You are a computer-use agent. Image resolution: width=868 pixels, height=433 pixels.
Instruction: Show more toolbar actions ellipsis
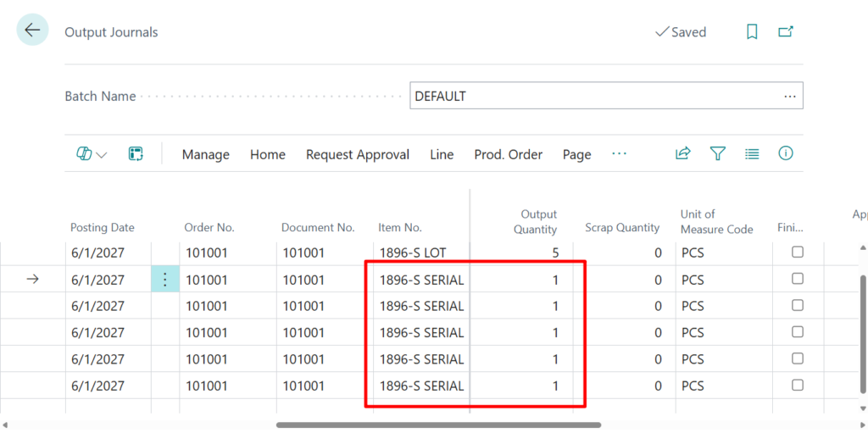619,153
